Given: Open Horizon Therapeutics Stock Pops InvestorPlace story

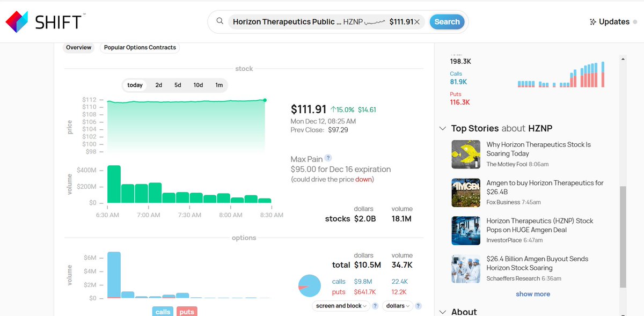Looking at the screenshot, I should point(539,225).
